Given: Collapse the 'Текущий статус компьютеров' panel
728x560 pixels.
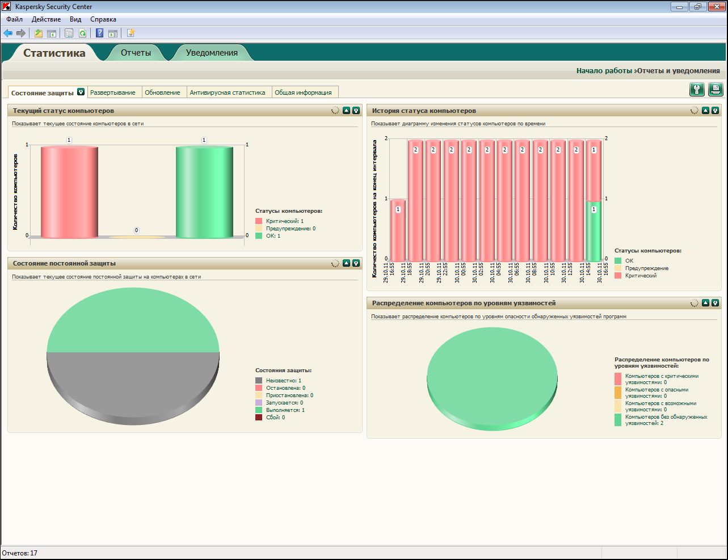Looking at the screenshot, I should [x=346, y=111].
